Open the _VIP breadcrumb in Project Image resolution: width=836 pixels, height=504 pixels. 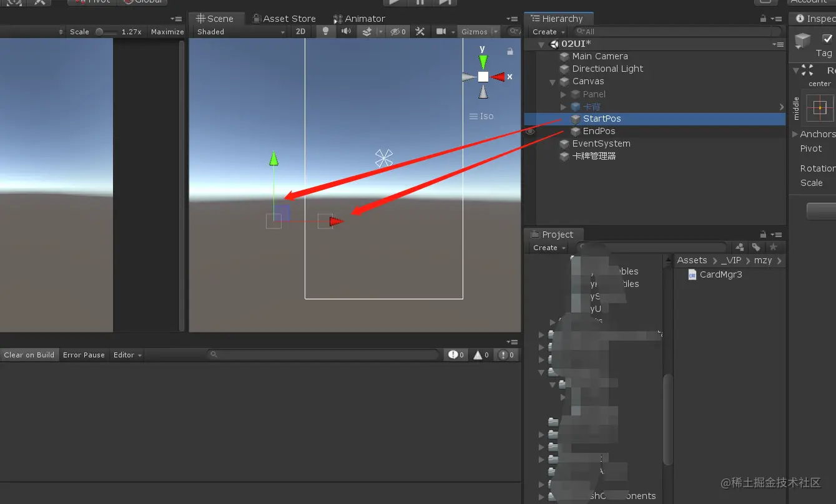[731, 260]
